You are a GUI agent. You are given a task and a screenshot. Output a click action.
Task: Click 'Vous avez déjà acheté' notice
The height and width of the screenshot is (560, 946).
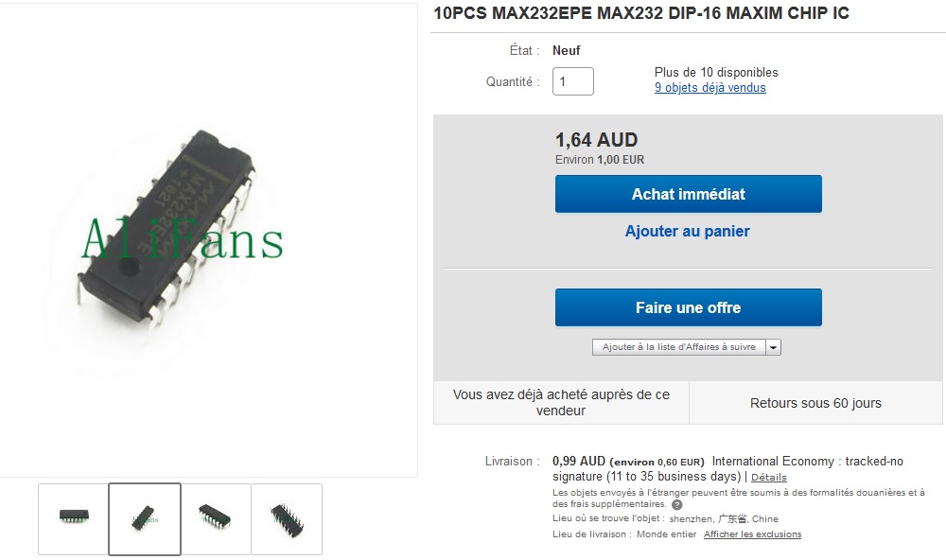(x=561, y=403)
